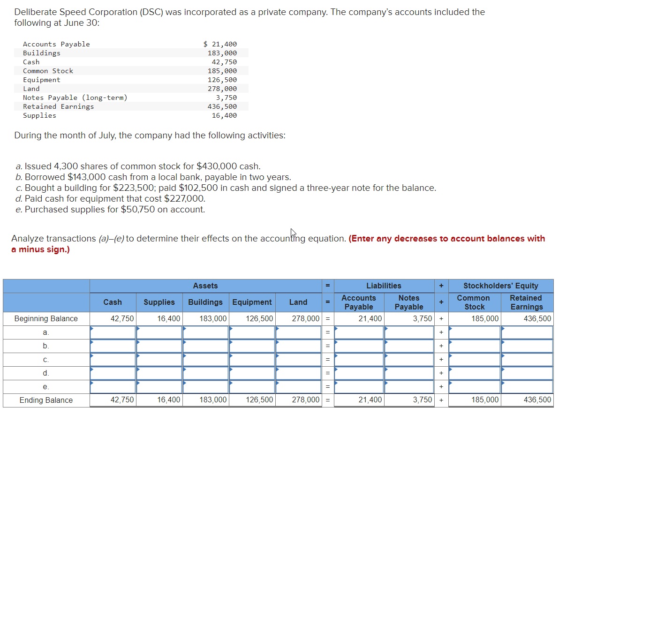Click Notes Payable input cell in row e
This screenshot has height=626, width=672.
409,387
